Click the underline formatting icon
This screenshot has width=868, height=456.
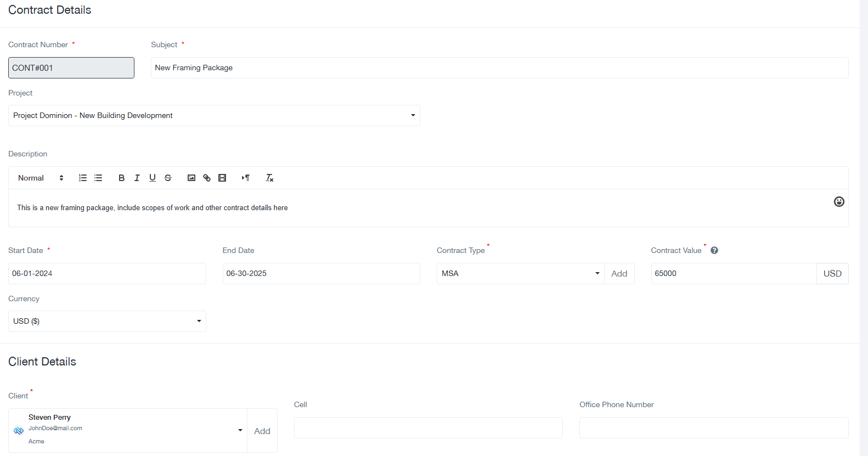tap(153, 178)
